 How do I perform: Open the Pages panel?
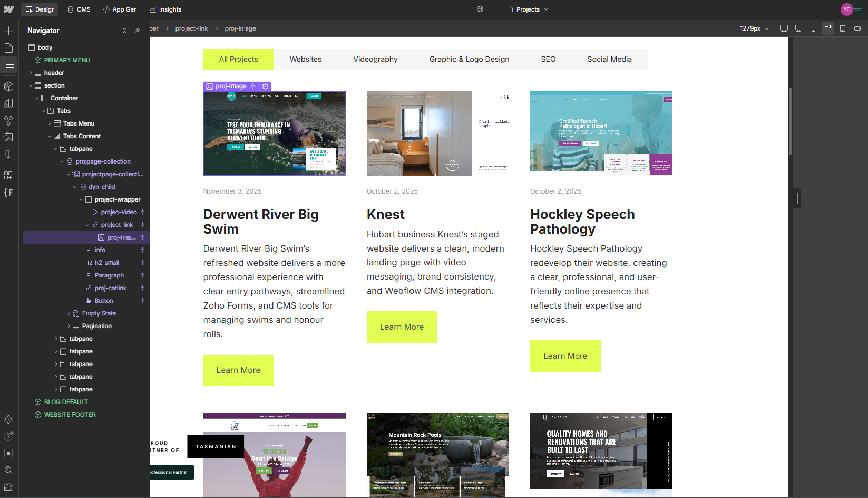(x=8, y=48)
